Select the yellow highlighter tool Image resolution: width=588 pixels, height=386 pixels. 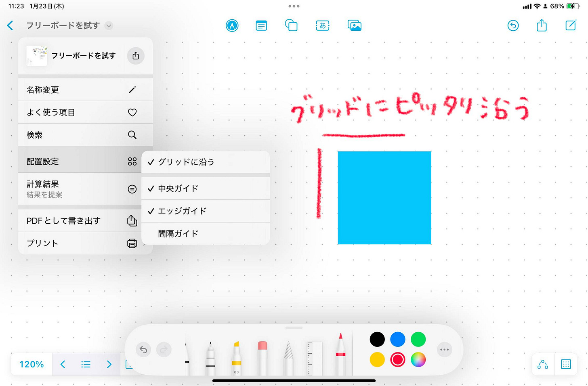pos(237,359)
